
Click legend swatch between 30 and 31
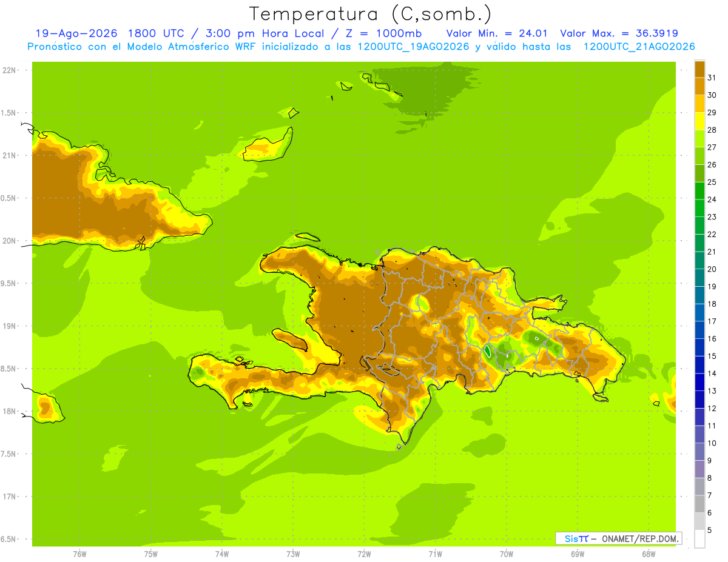click(x=699, y=86)
